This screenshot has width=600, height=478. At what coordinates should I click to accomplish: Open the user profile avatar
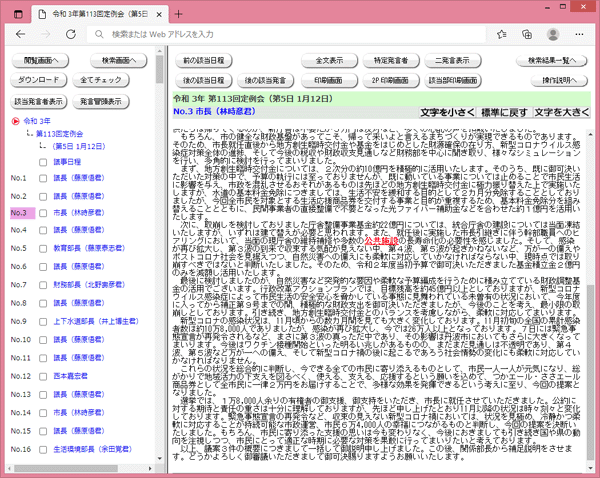(x=553, y=34)
